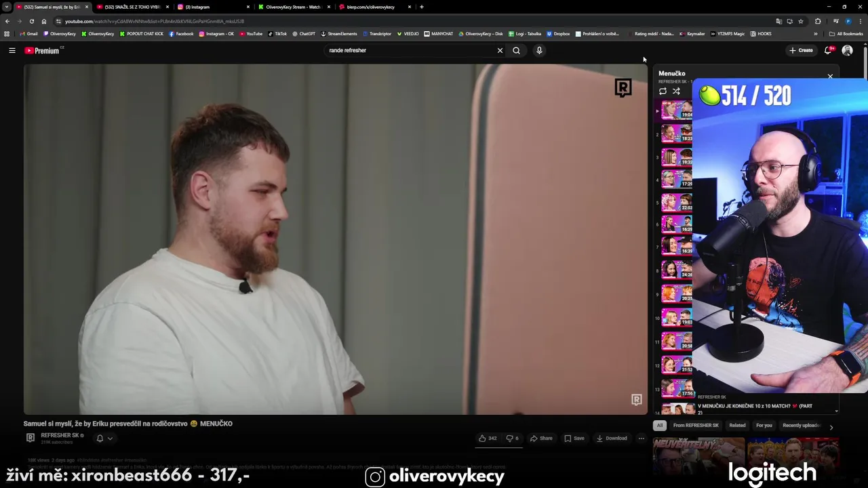Screen dimensions: 868x488
Task: Toggle shuffle playlist
Action: tap(676, 91)
